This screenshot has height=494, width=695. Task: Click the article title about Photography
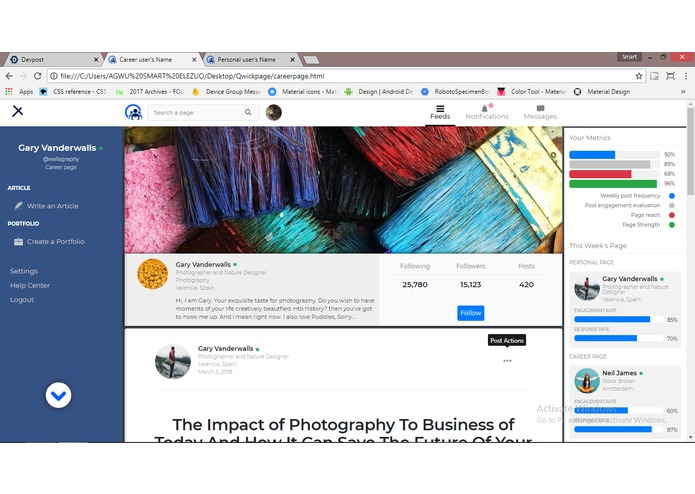(344, 429)
